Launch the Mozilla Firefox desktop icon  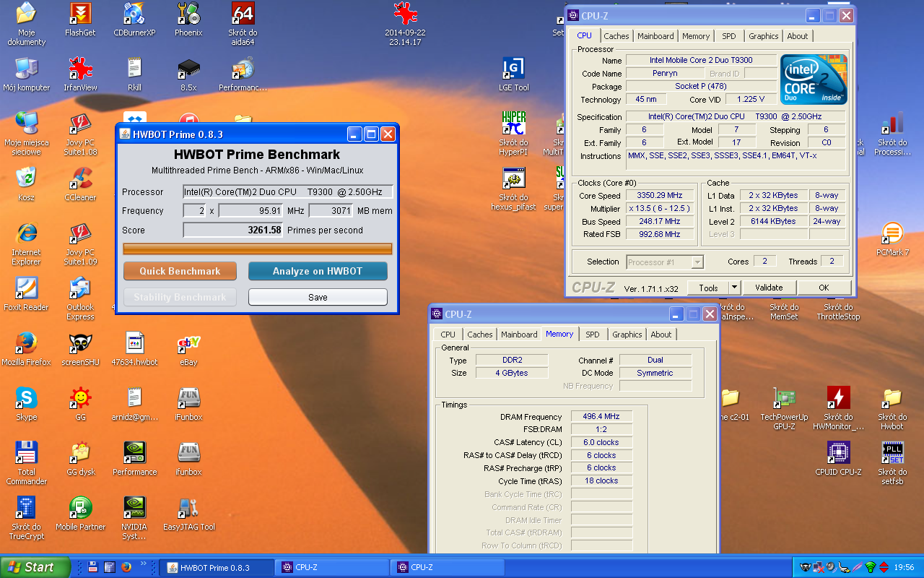pos(26,342)
